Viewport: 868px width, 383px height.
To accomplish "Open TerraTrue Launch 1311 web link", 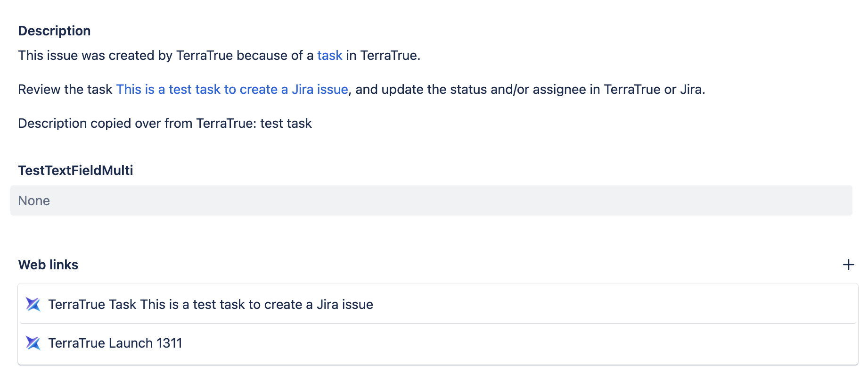I will click(438, 343).
